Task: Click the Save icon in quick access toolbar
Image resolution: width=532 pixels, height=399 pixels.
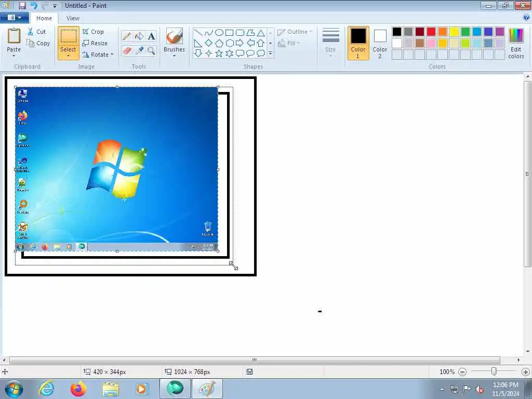Action: (x=22, y=5)
